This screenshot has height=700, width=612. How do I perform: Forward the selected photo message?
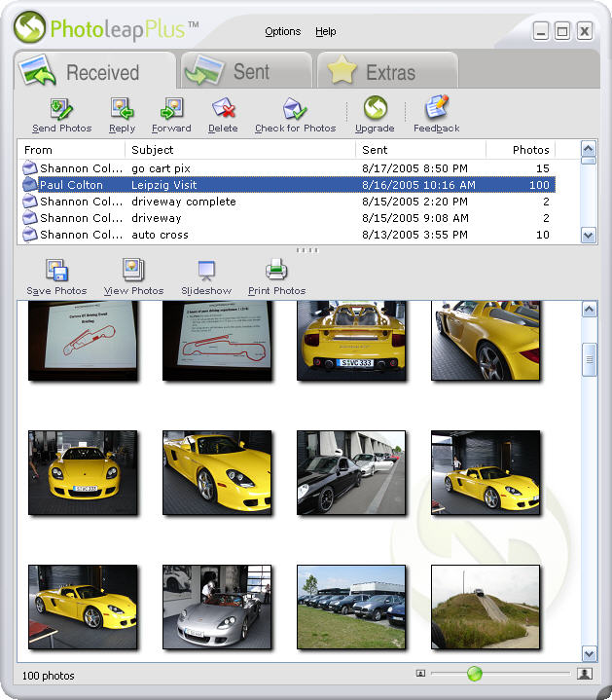click(x=171, y=115)
